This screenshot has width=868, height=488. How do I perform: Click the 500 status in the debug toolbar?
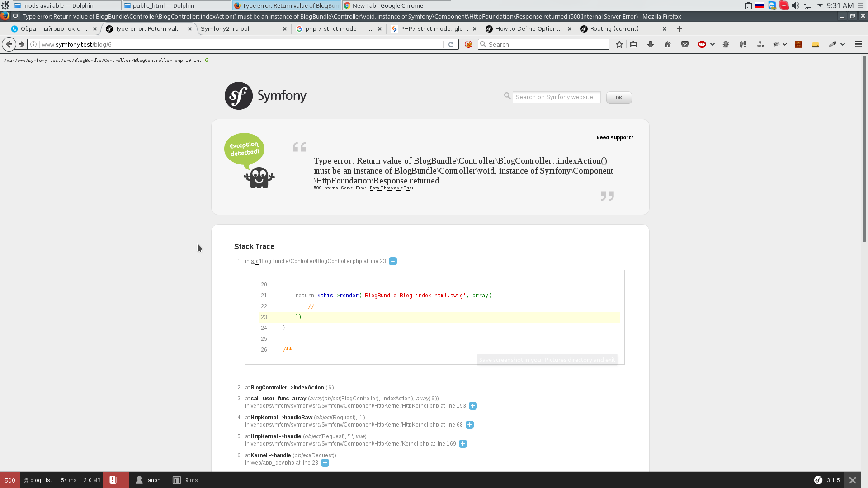pos(10,480)
